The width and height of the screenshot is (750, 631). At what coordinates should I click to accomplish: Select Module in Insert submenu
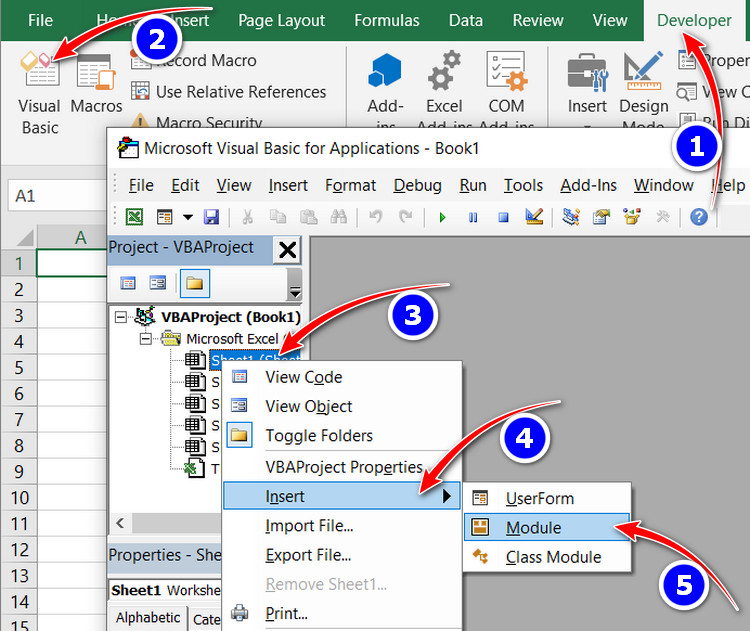(x=547, y=528)
